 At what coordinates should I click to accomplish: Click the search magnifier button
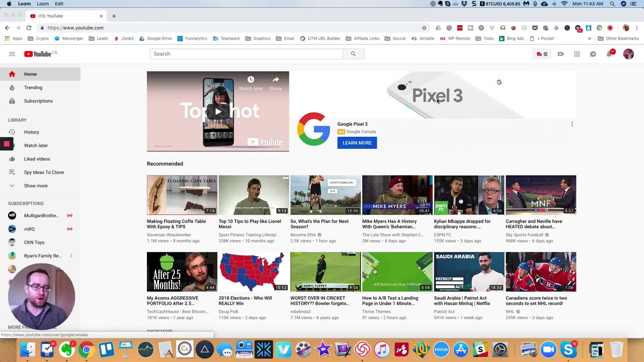(353, 54)
